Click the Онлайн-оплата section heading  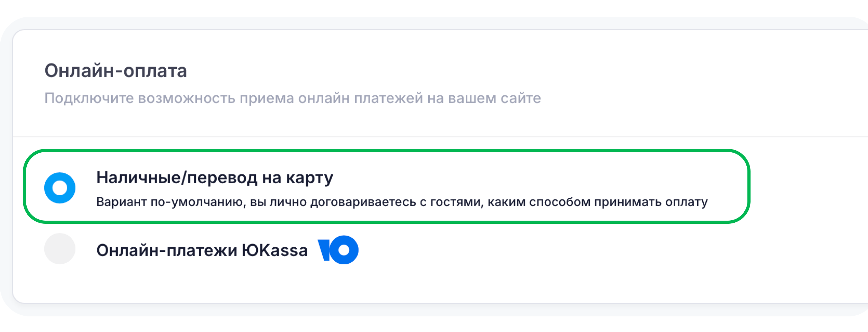116,71
